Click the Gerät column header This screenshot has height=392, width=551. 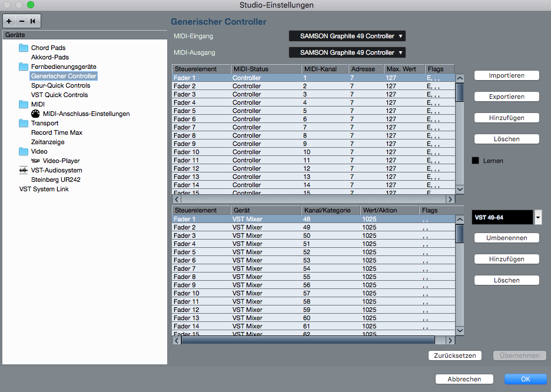(x=266, y=210)
